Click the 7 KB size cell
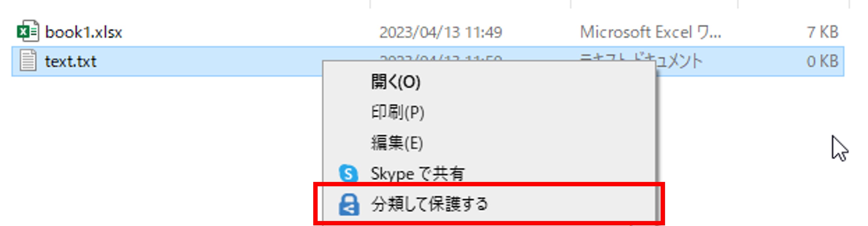Screen dimensions: 868x226 [823, 32]
